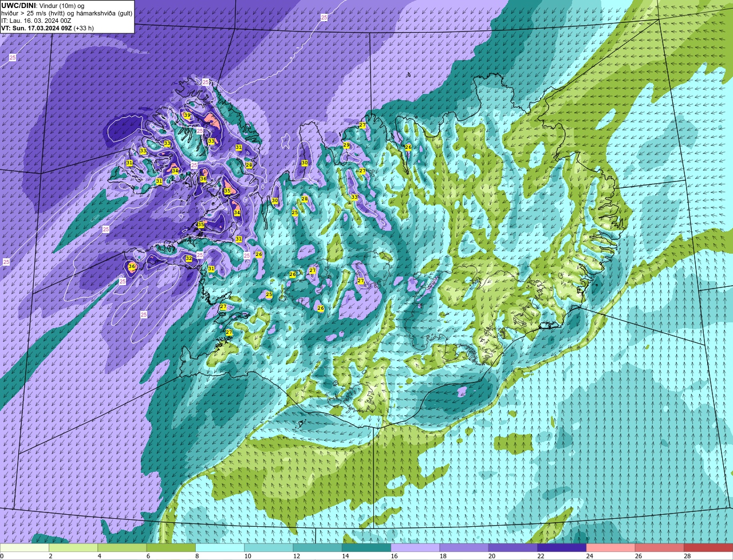The width and height of the screenshot is (733, 560).
Task: Click the 4–6 m/s legend color swatch
Action: pyautogui.click(x=122, y=548)
